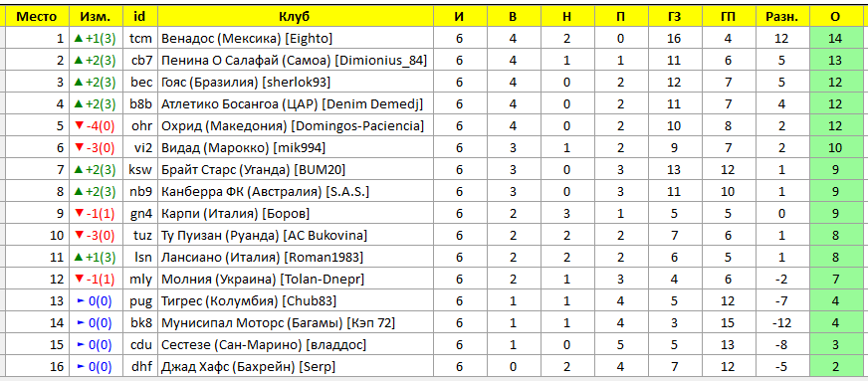Click the yellow О points header
Screen dimensions: 868x381
coord(835,17)
